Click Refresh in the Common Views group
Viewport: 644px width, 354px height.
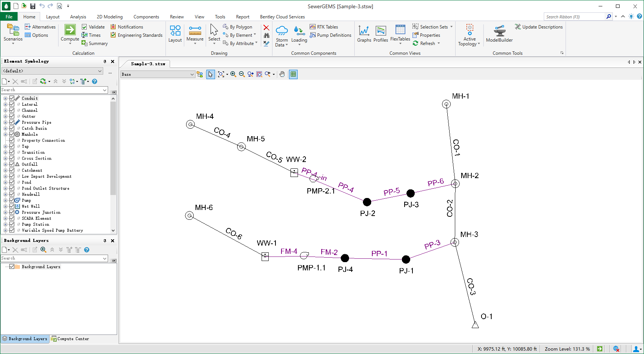[x=427, y=43]
